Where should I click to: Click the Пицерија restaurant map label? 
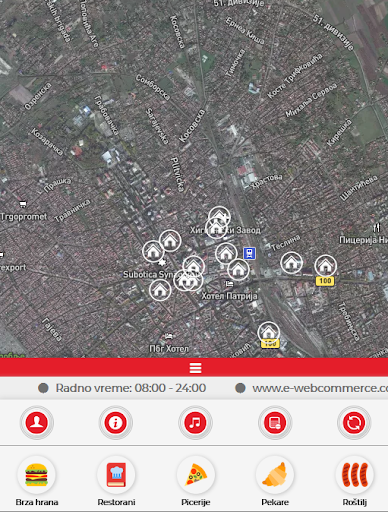pyautogui.click(x=363, y=240)
